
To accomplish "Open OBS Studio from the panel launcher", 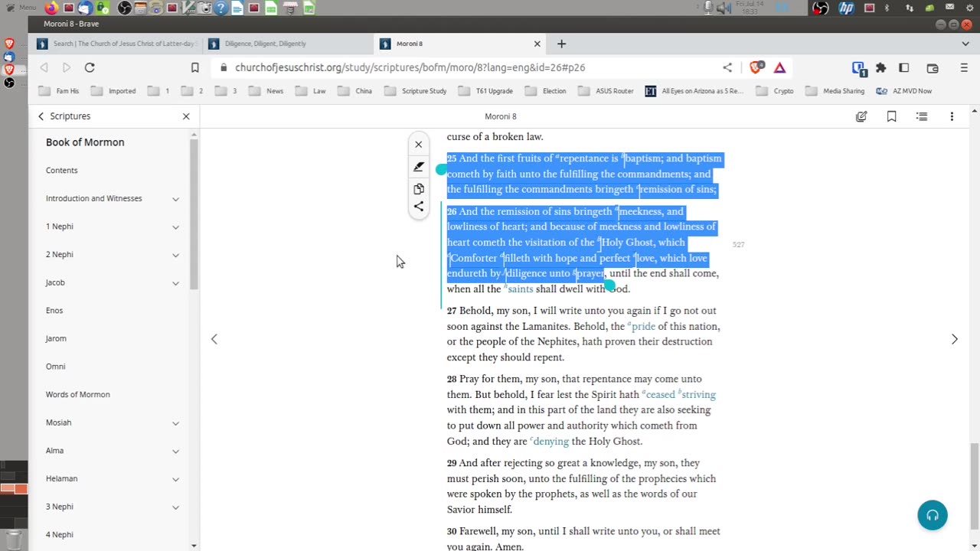I will click(x=124, y=8).
